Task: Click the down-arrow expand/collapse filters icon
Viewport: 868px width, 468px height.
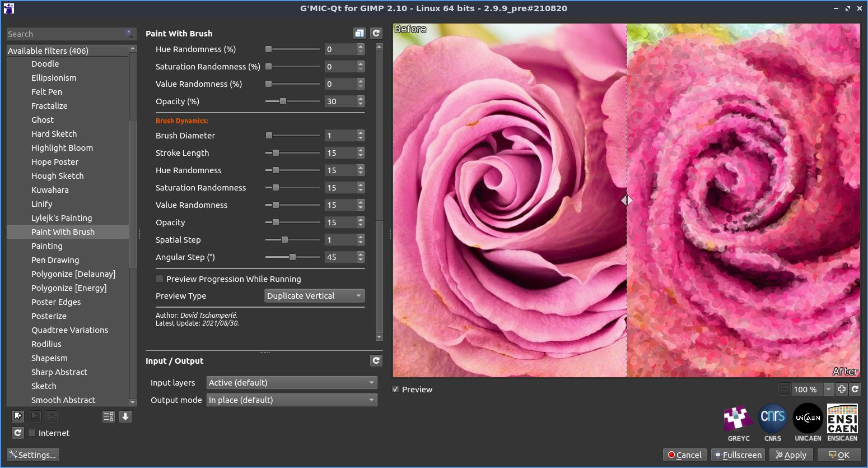Action: (125, 416)
